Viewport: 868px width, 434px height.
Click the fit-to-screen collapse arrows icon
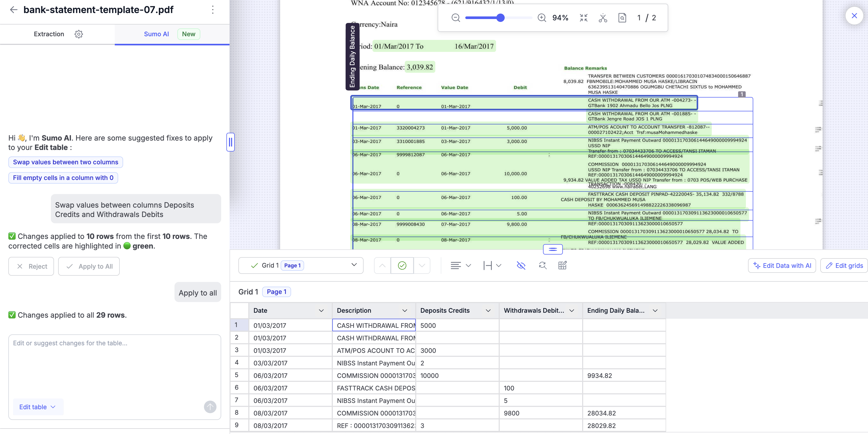[x=584, y=18]
